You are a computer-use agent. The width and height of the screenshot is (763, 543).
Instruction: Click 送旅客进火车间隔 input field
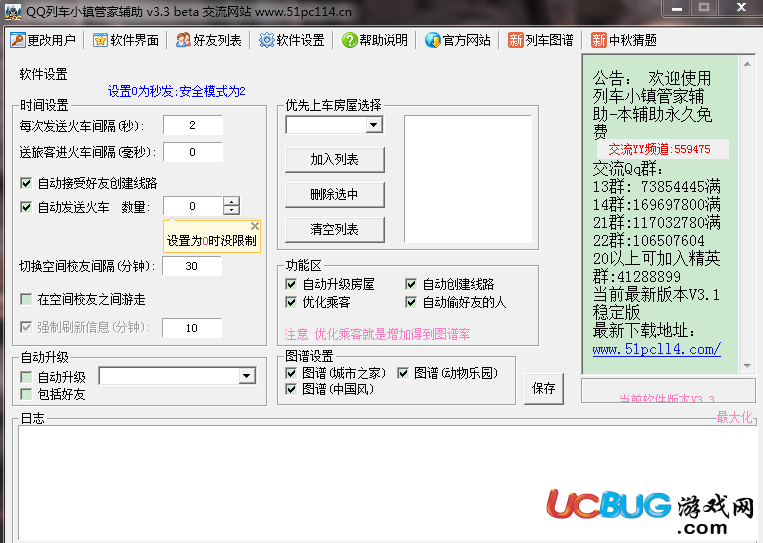pos(193,152)
